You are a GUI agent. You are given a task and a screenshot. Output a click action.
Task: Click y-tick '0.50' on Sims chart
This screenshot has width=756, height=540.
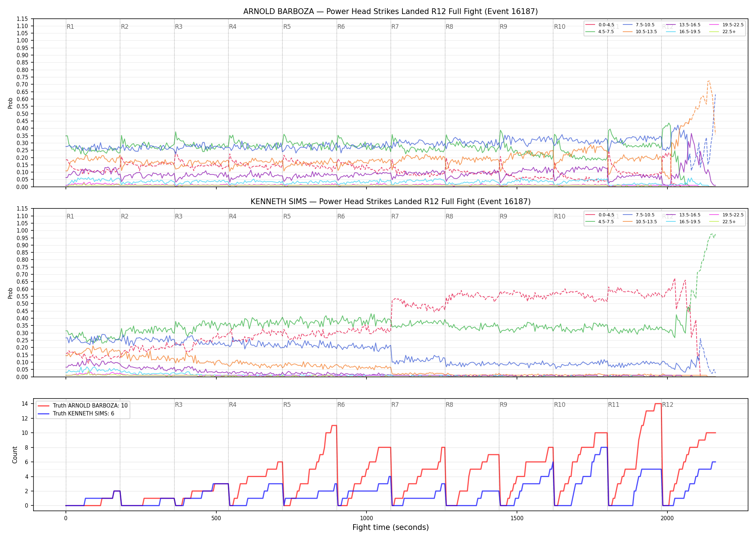22,304
